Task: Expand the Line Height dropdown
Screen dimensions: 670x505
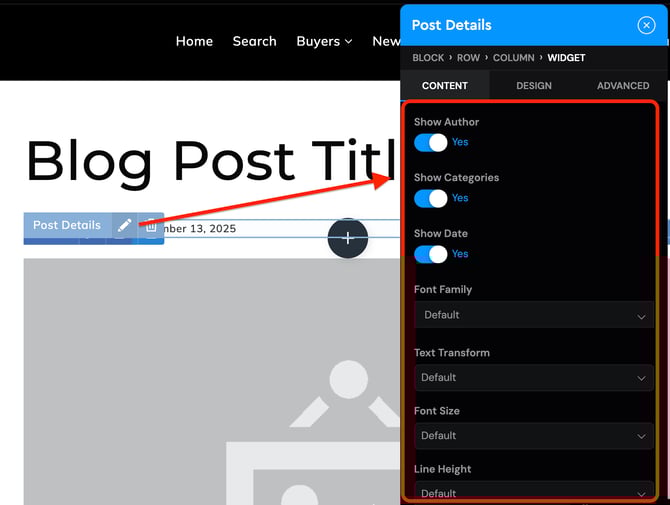Action: pos(534,492)
